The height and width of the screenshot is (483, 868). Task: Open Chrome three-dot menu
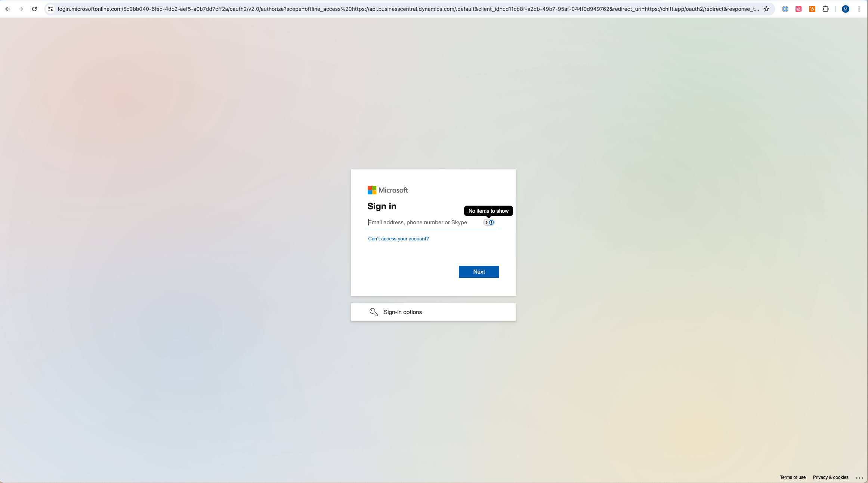click(859, 9)
